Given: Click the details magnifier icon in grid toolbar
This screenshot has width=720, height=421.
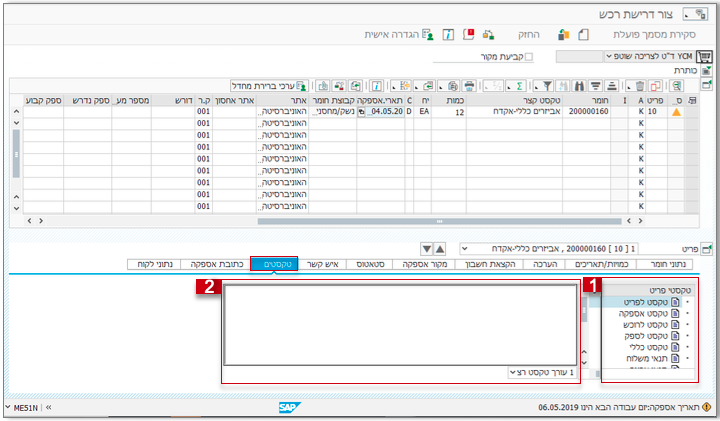Looking at the screenshot, I should [676, 86].
